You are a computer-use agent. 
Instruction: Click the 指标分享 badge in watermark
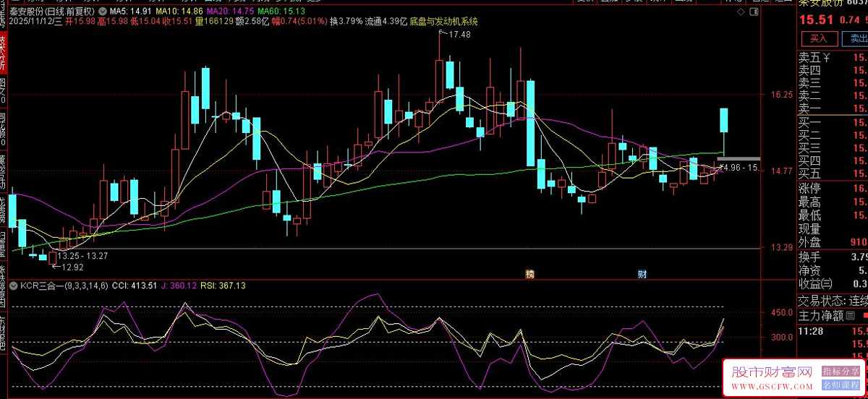839,371
